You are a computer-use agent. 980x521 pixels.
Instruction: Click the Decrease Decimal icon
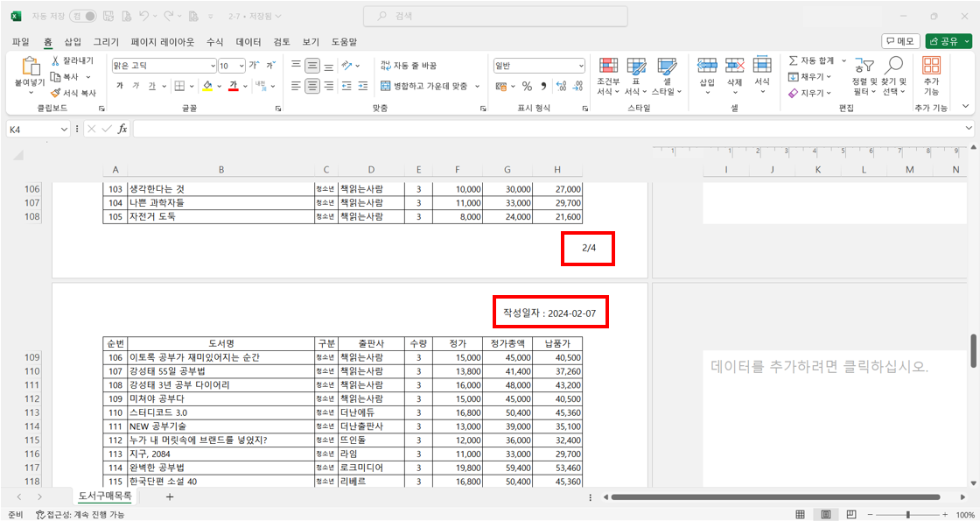point(578,86)
